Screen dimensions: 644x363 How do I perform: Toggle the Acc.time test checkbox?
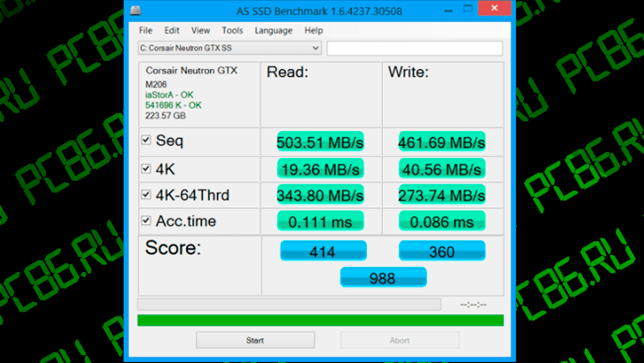click(x=146, y=221)
